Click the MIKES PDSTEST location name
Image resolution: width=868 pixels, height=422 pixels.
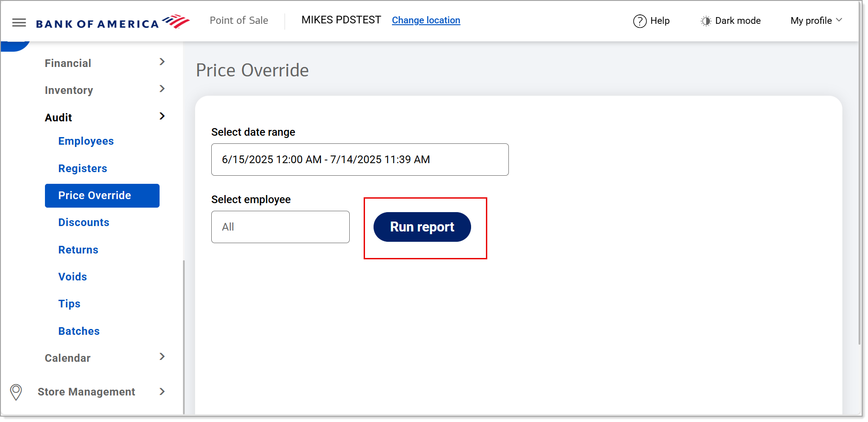click(341, 20)
